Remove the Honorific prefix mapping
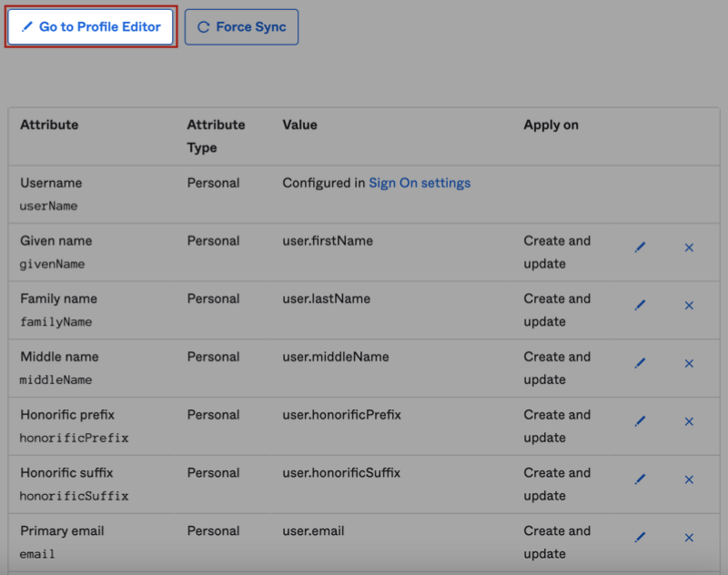The image size is (728, 575). [689, 421]
